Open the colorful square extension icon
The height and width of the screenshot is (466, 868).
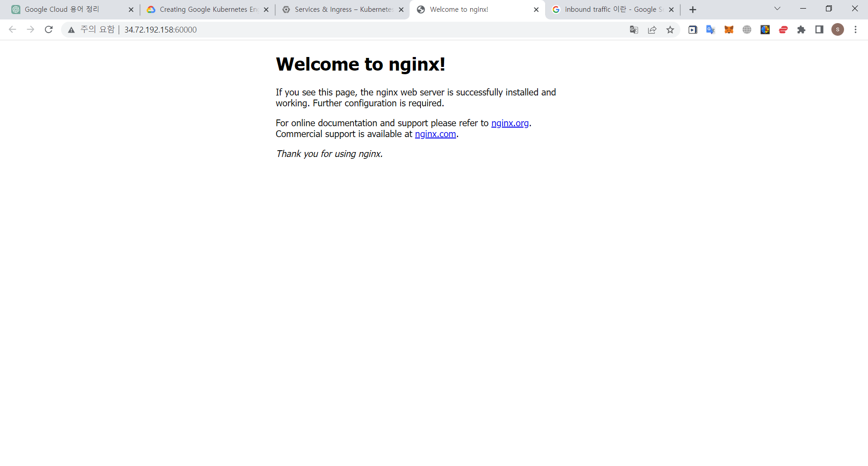[765, 29]
